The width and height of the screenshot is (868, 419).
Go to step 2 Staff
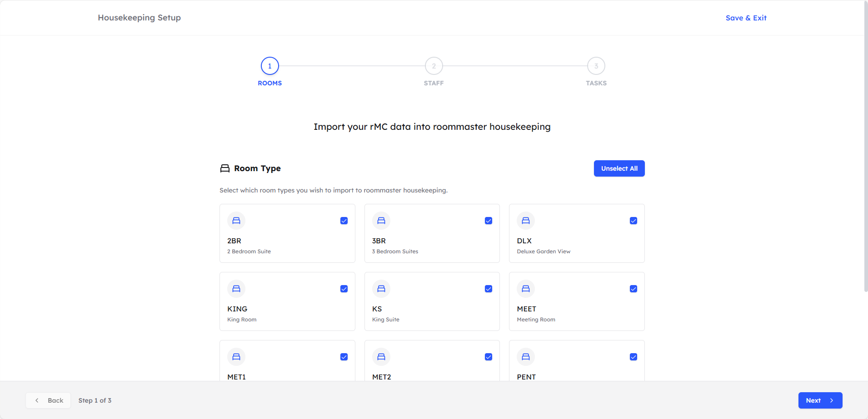tap(434, 66)
